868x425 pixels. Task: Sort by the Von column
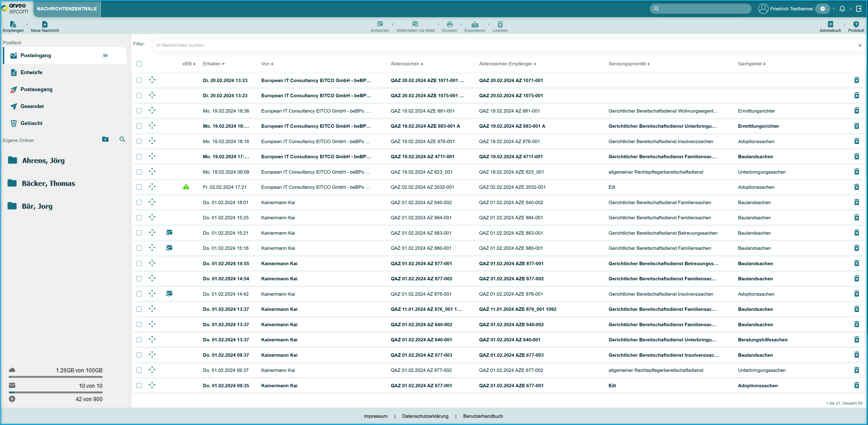(x=267, y=64)
